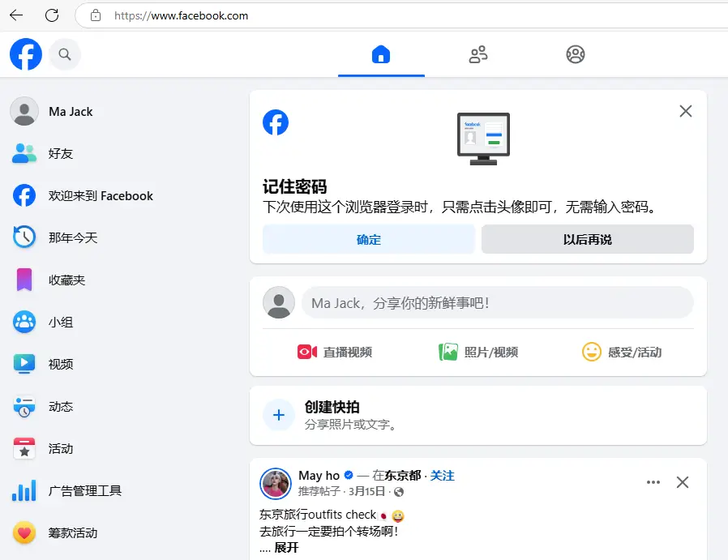Choose the 感受/活动 smiley icon
Image resolution: width=728 pixels, height=560 pixels.
[x=592, y=352]
